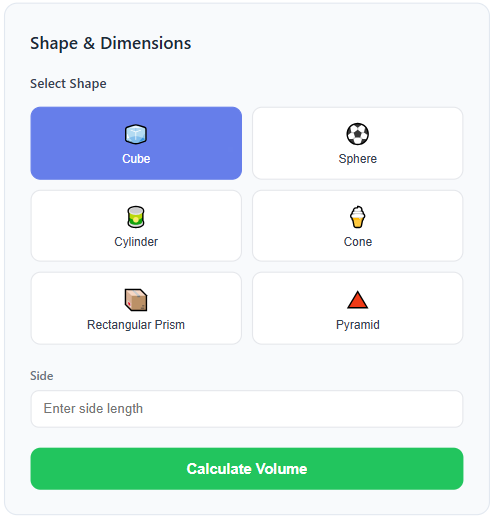
Task: Click the Shape & Dimensions heading
Action: click(x=111, y=44)
